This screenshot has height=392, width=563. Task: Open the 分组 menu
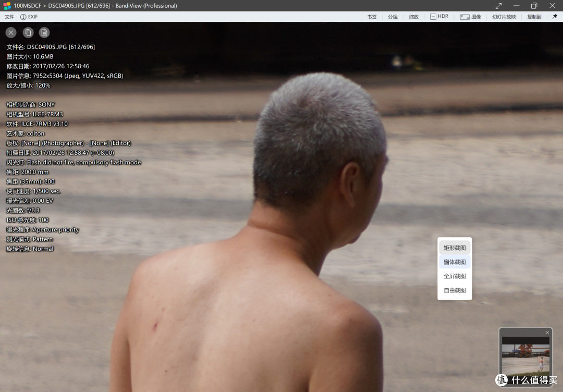click(393, 17)
